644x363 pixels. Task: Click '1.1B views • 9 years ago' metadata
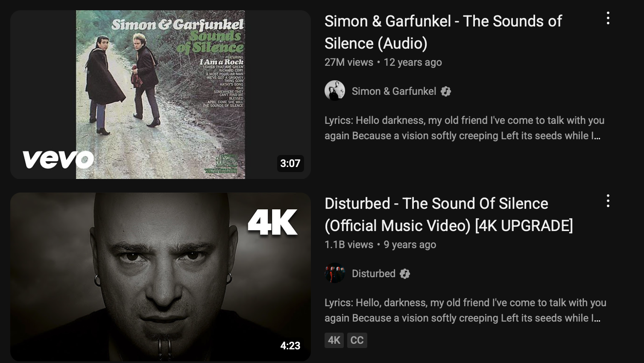pyautogui.click(x=380, y=245)
